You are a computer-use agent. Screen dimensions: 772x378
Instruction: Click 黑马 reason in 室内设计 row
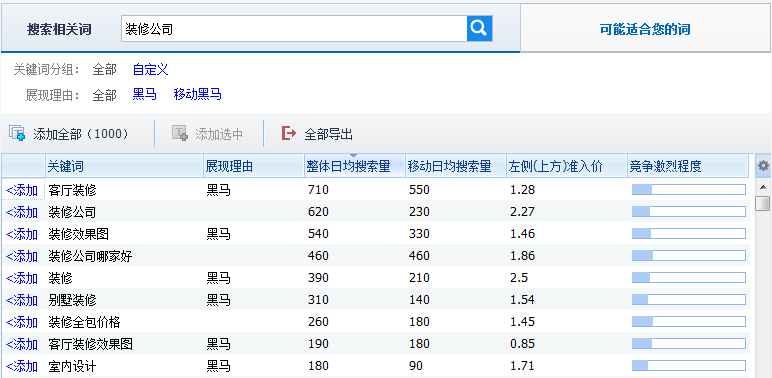pyautogui.click(x=219, y=366)
